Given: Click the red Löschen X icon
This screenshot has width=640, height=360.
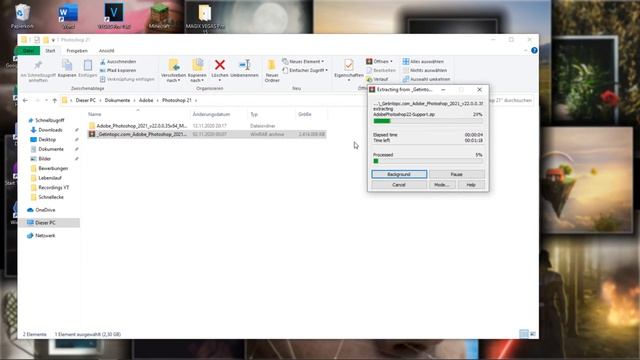Looking at the screenshot, I should pos(220,64).
